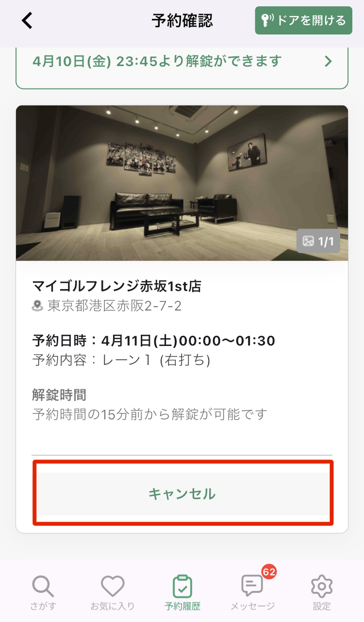
Task: Tap the 解錠時間 unlock time heading
Action: coord(59,395)
